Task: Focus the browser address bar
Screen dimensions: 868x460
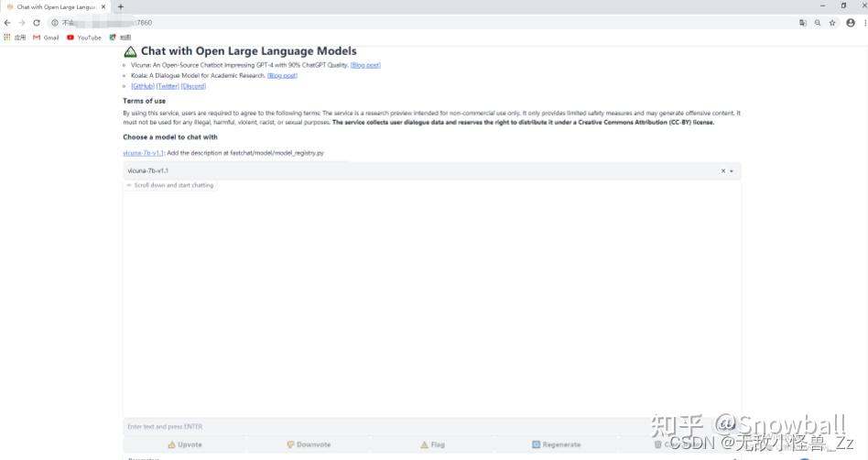Action: coord(420,23)
